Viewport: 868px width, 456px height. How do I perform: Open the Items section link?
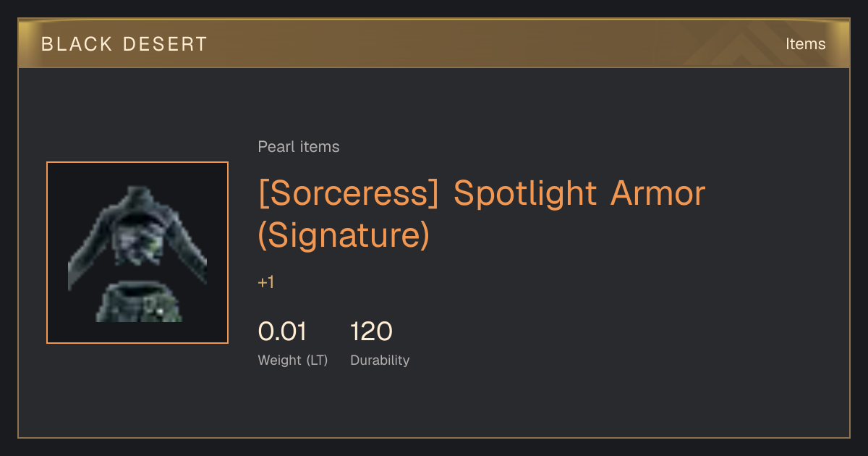pyautogui.click(x=805, y=44)
